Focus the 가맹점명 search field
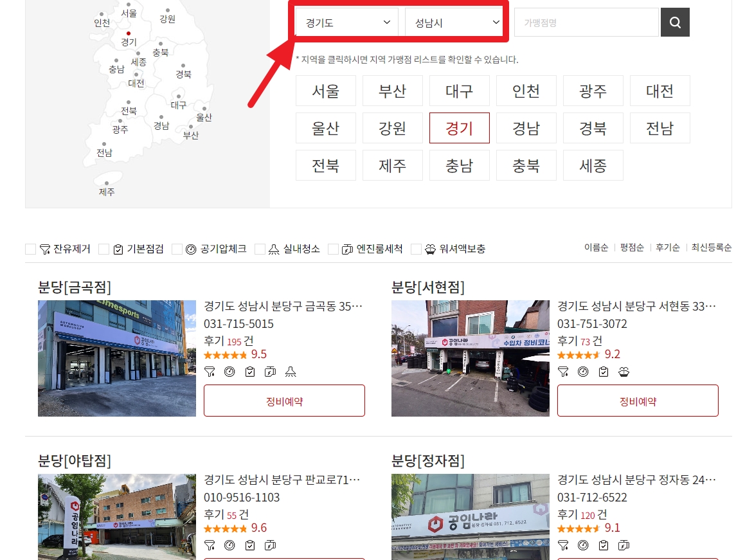This screenshot has width=754, height=560. (586, 23)
